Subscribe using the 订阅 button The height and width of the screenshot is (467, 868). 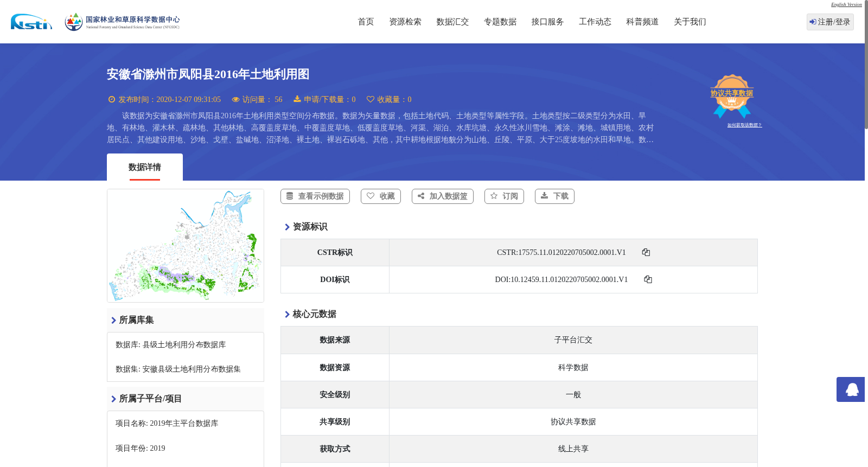click(x=504, y=196)
